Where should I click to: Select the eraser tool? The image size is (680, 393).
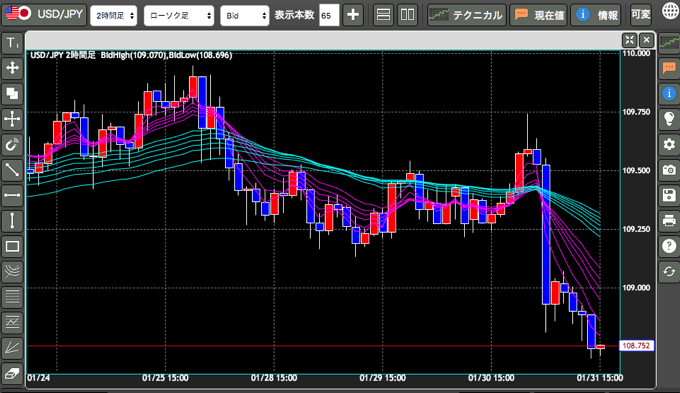pos(12,373)
